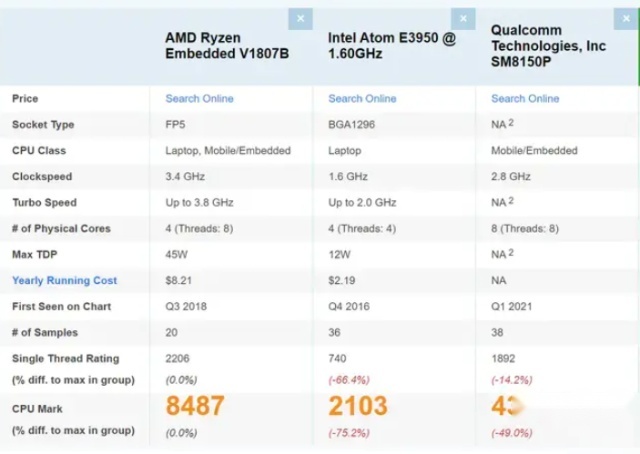Open Search Online for AMD Ryzen price
This screenshot has width=640, height=454.
(x=199, y=98)
